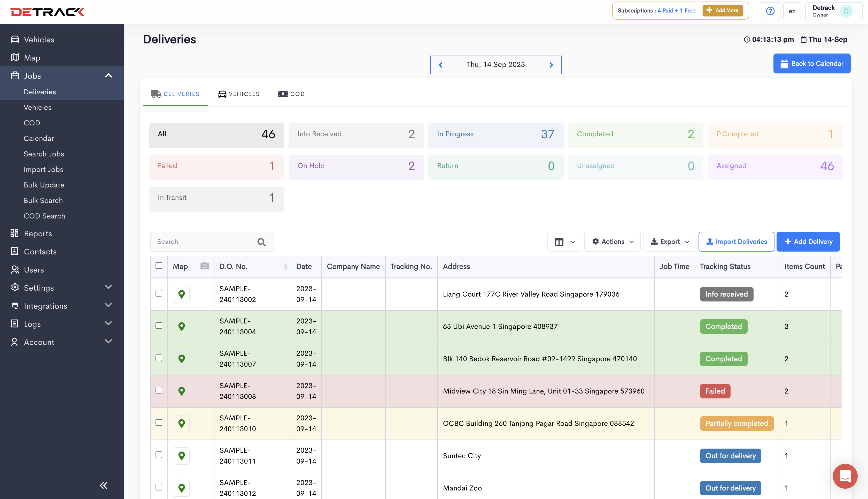Click the search magnifier icon
This screenshot has height=499, width=868.
[x=261, y=242]
